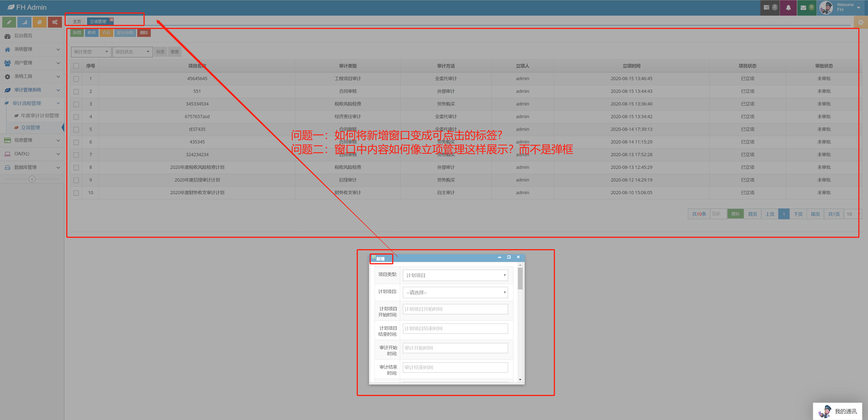Minimize the 新增 dialog window

point(499,257)
